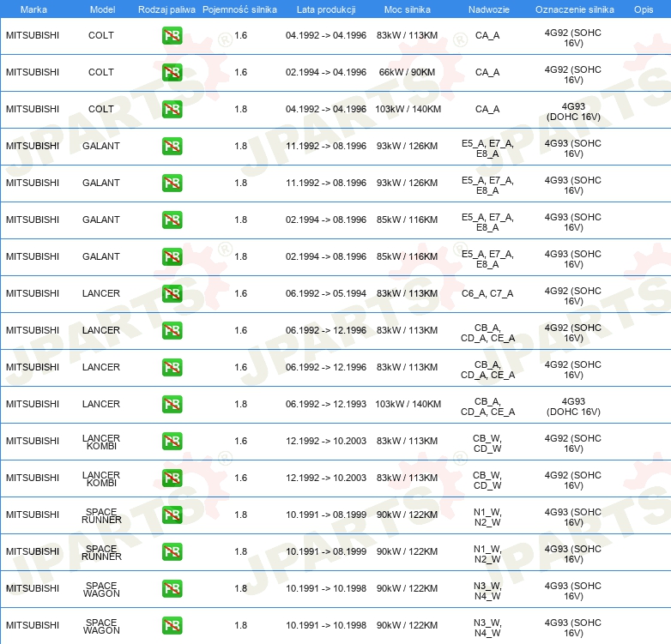Click the Rodzaj paliwa column header

point(166,9)
